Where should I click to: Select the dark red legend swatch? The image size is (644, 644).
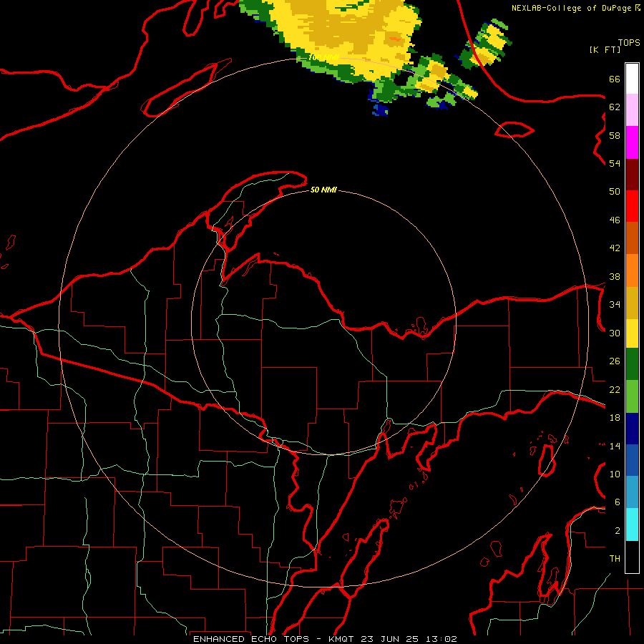[632, 175]
